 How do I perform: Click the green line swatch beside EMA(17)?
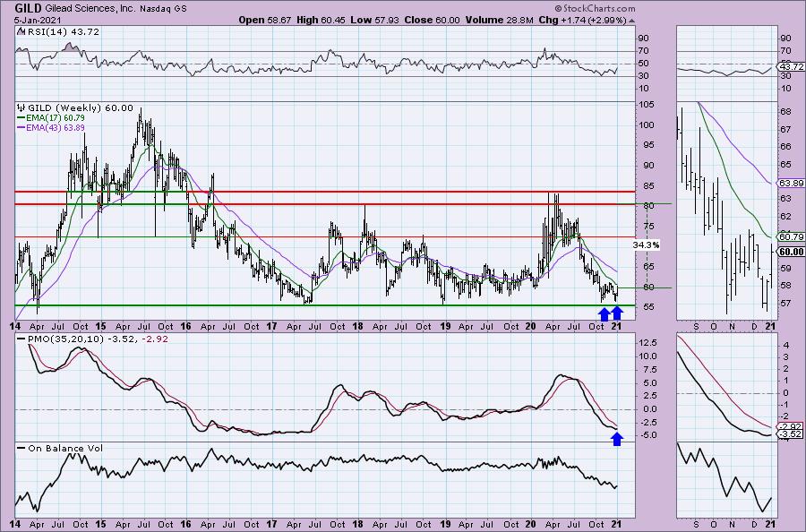point(21,117)
